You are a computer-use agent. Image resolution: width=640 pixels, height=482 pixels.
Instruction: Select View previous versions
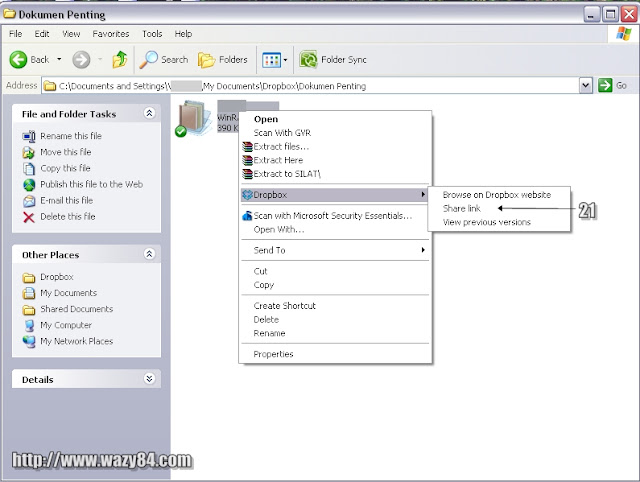coord(487,222)
